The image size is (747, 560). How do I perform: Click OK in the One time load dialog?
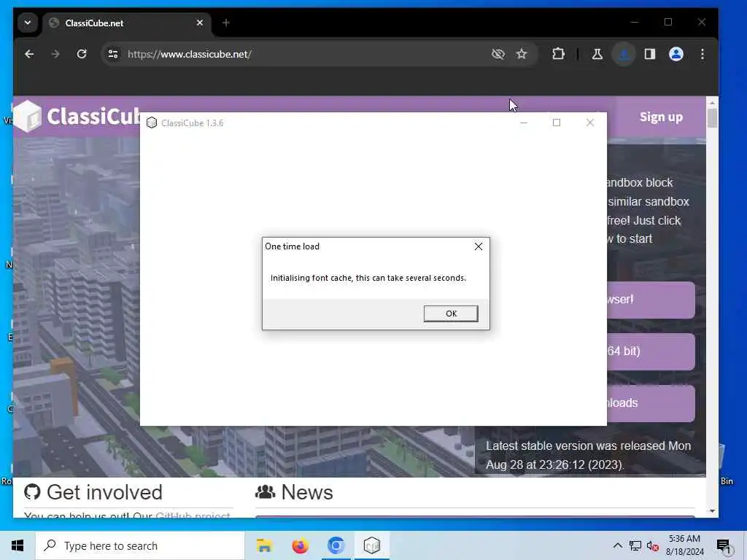tap(451, 314)
